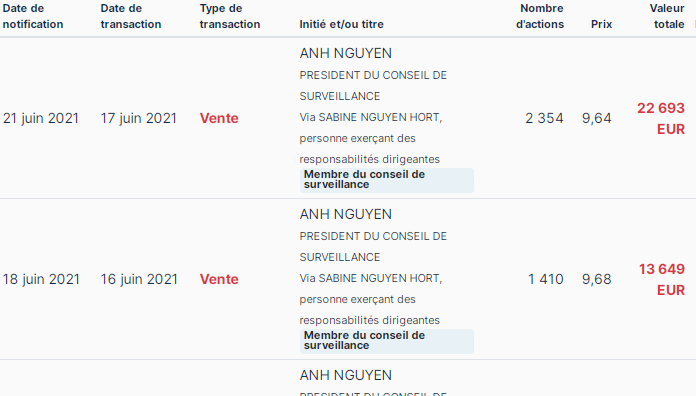Click Membre du conseil badge in second row

[387, 341]
